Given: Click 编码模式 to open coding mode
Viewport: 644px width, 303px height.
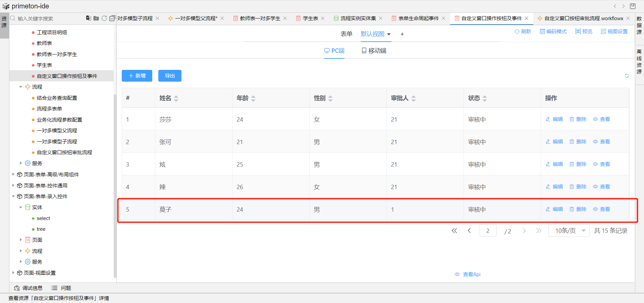Looking at the screenshot, I should click(x=553, y=32).
